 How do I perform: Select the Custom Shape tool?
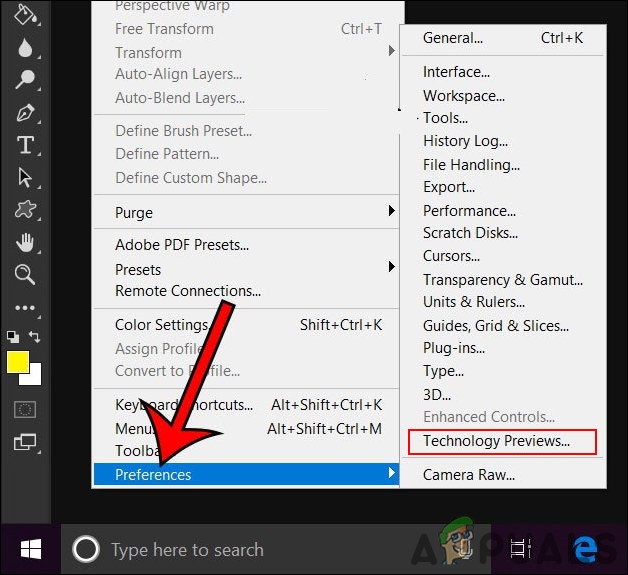pyautogui.click(x=25, y=210)
